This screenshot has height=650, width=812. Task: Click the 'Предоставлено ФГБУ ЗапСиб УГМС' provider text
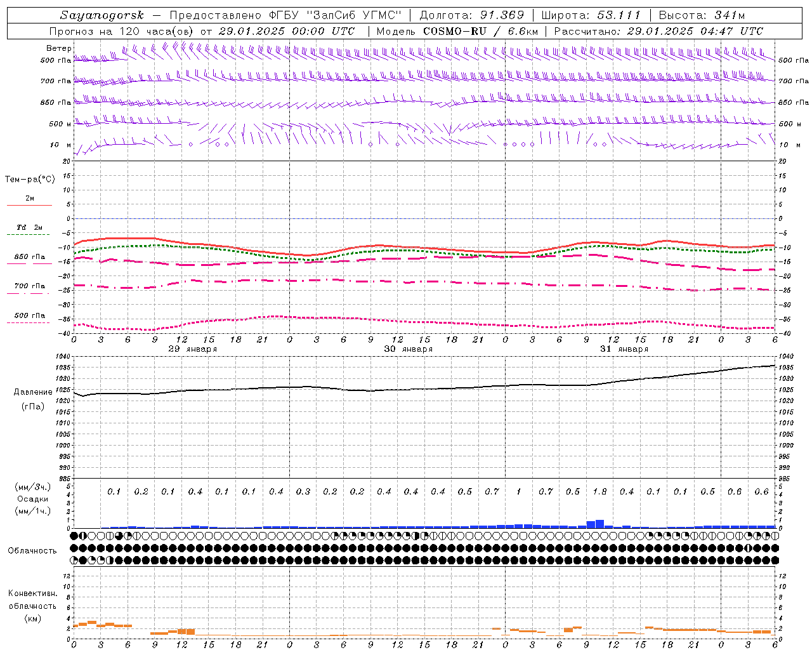click(286, 15)
